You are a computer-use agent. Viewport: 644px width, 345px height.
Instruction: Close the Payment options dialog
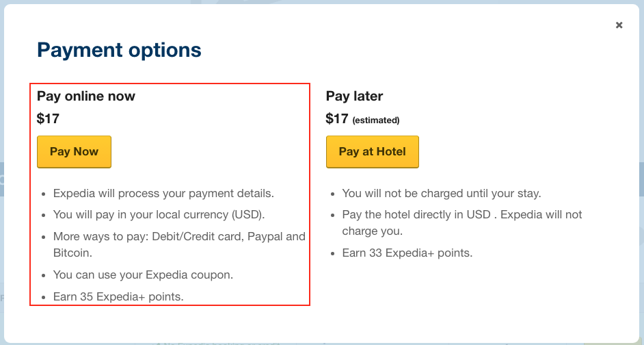(x=619, y=25)
